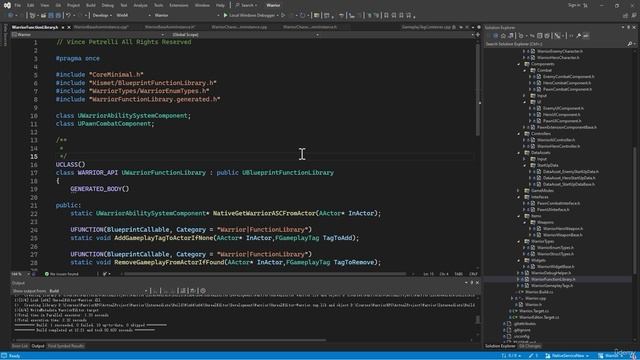The width and height of the screenshot is (640, 360).
Task: Open the Show output from Build dropdown
Action: pos(98,291)
